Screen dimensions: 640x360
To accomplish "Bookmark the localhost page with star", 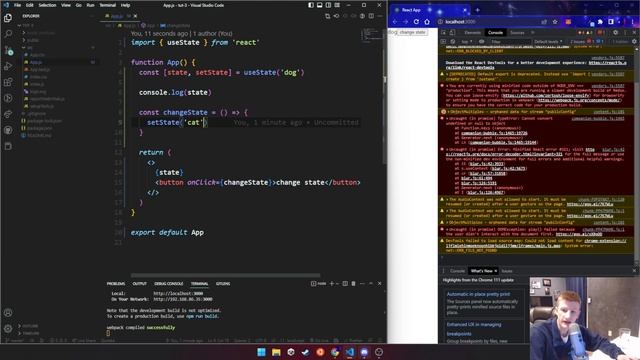I will [555, 22].
